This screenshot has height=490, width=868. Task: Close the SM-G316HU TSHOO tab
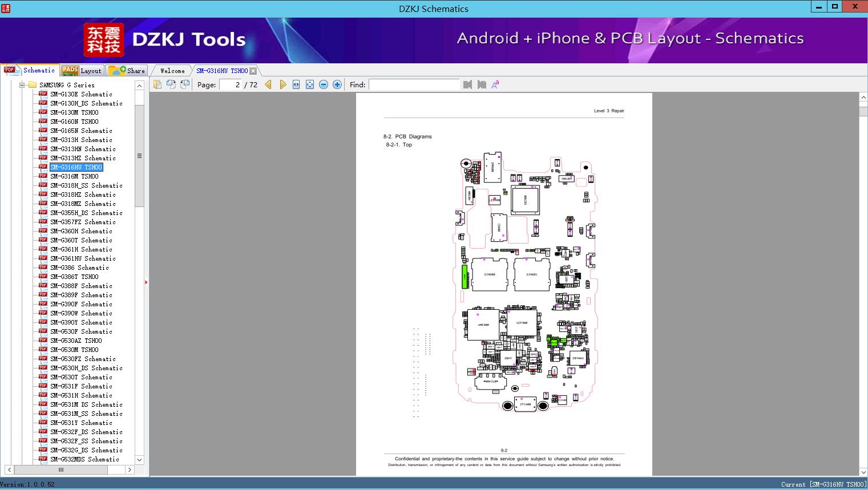[x=253, y=71]
